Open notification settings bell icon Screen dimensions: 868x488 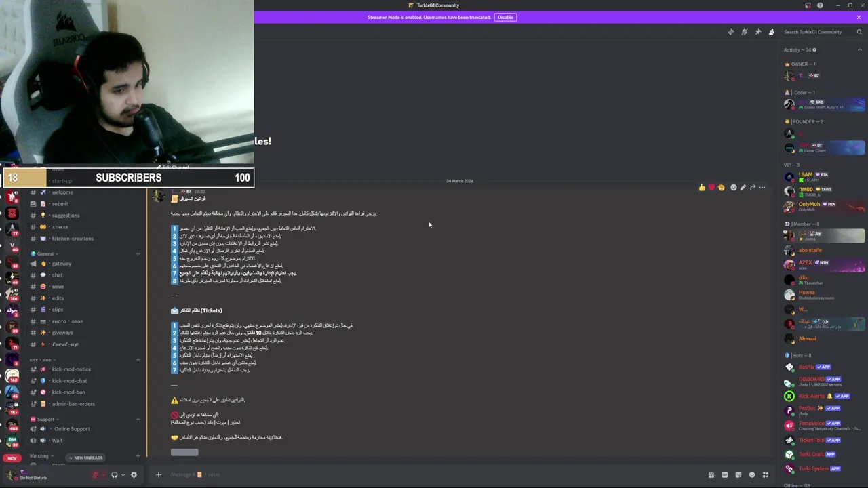(x=744, y=32)
